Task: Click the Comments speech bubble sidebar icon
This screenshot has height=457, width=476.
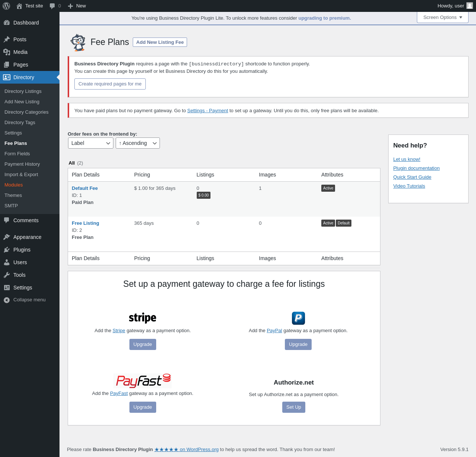Action: point(7,220)
